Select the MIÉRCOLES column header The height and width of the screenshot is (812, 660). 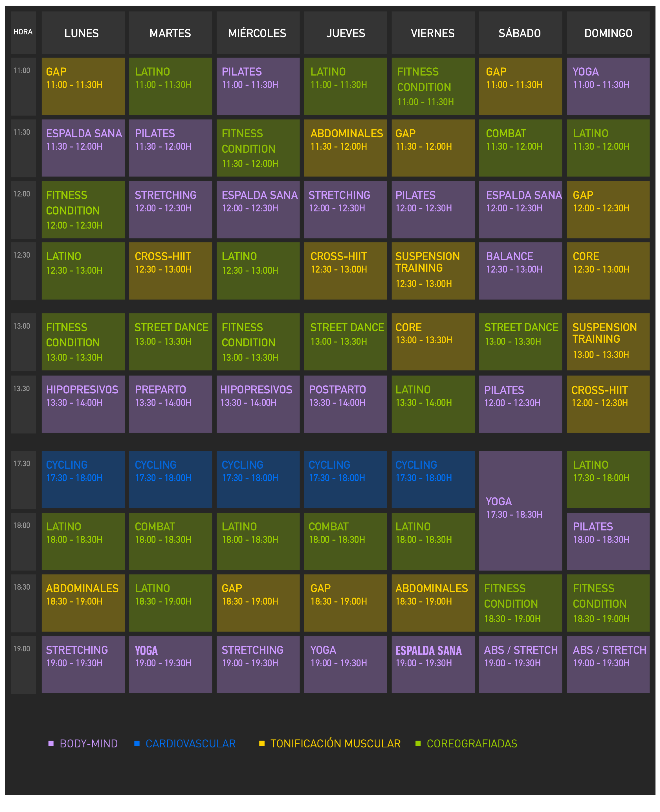pyautogui.click(x=258, y=33)
